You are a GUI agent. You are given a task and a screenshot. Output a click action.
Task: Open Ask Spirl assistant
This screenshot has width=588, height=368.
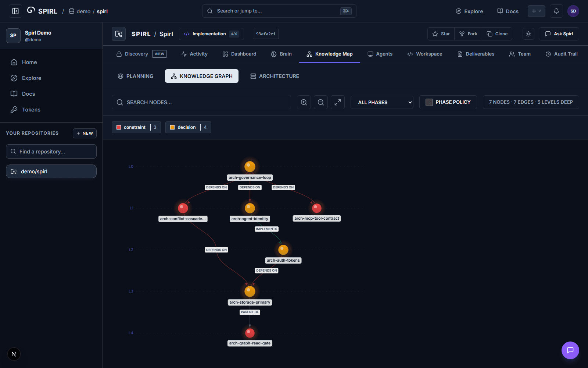559,34
